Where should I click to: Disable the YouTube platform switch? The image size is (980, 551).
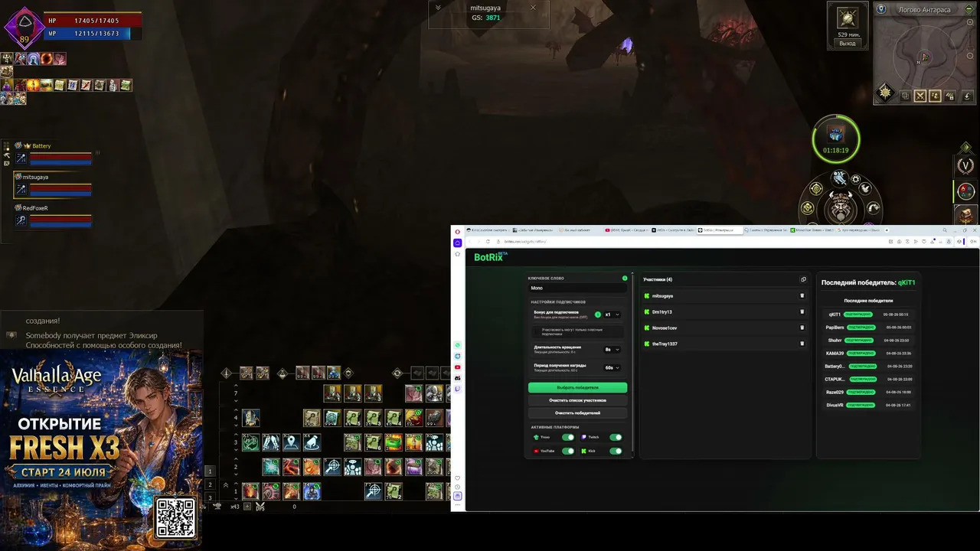(x=568, y=451)
